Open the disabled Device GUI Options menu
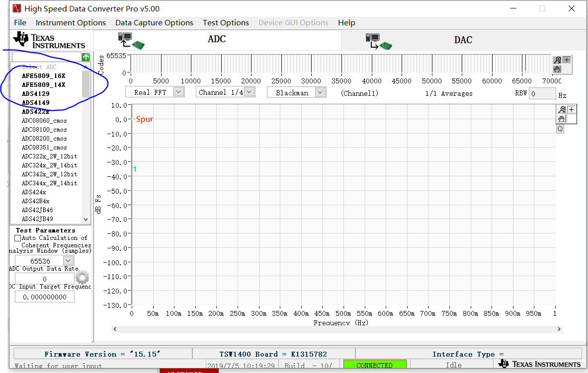Image resolution: width=588 pixels, height=373 pixels. (x=293, y=23)
